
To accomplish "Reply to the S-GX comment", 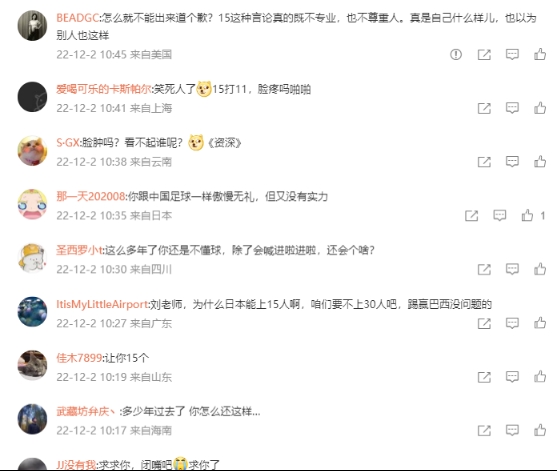I will [x=512, y=162].
